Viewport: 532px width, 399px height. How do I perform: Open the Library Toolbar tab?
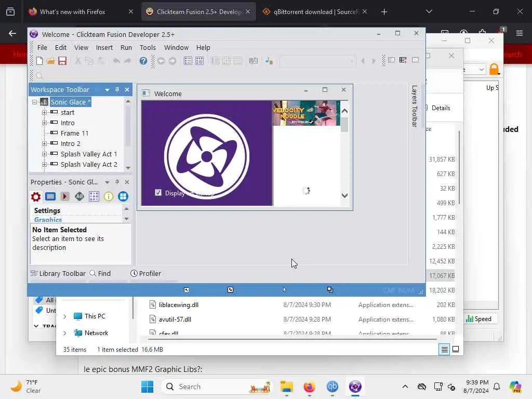click(58, 273)
